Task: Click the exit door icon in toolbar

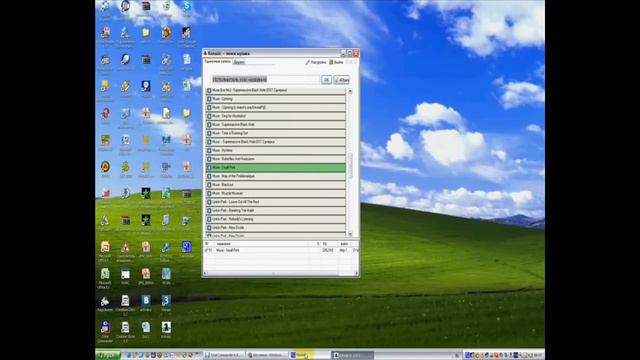Action: click(x=331, y=62)
